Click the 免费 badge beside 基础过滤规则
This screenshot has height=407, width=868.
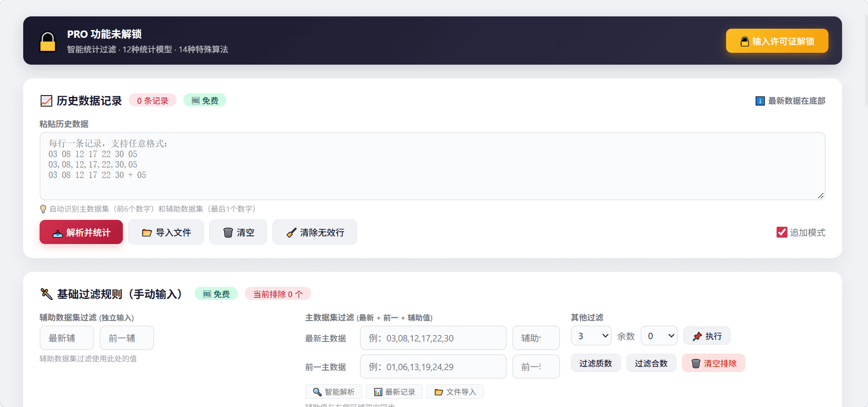click(x=216, y=294)
